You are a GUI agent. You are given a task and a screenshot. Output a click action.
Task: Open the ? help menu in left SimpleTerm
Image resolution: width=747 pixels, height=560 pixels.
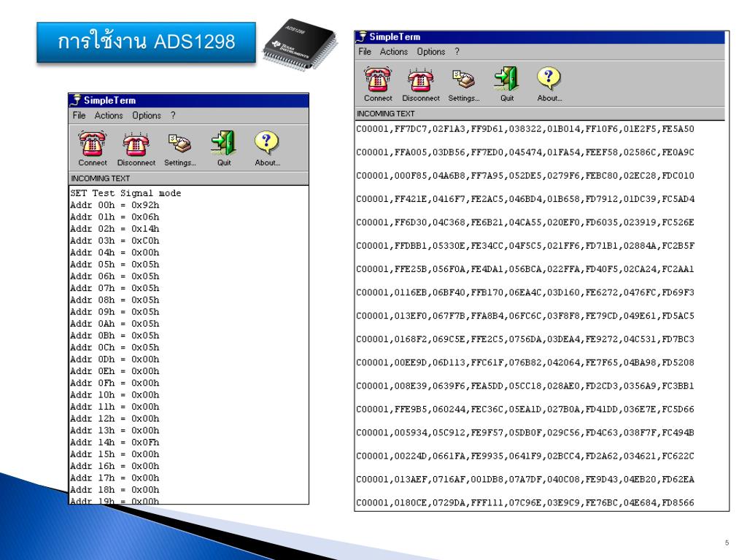pyautogui.click(x=173, y=115)
